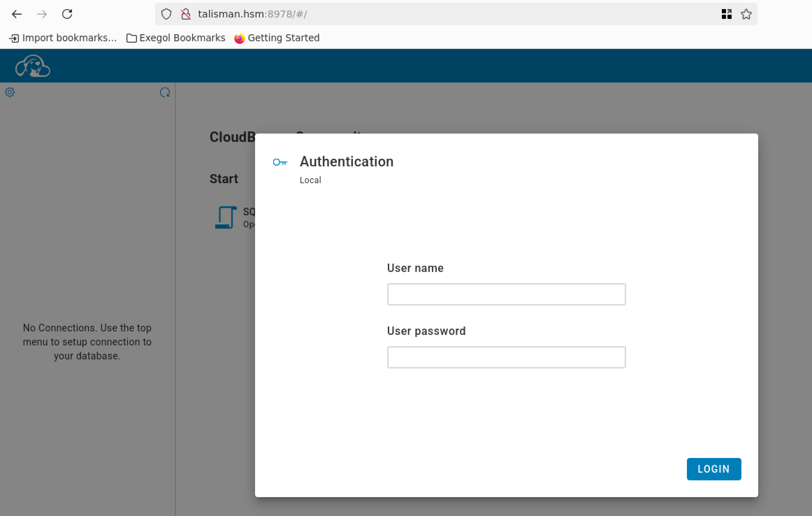812x516 pixels.
Task: Click browser back arrow
Action: pos(17,14)
